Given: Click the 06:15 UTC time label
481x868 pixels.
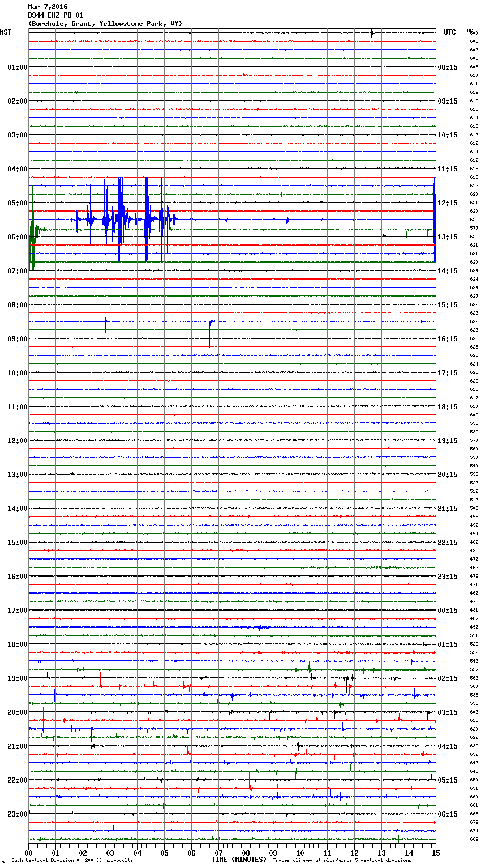Looking at the screenshot, I should point(448,814).
